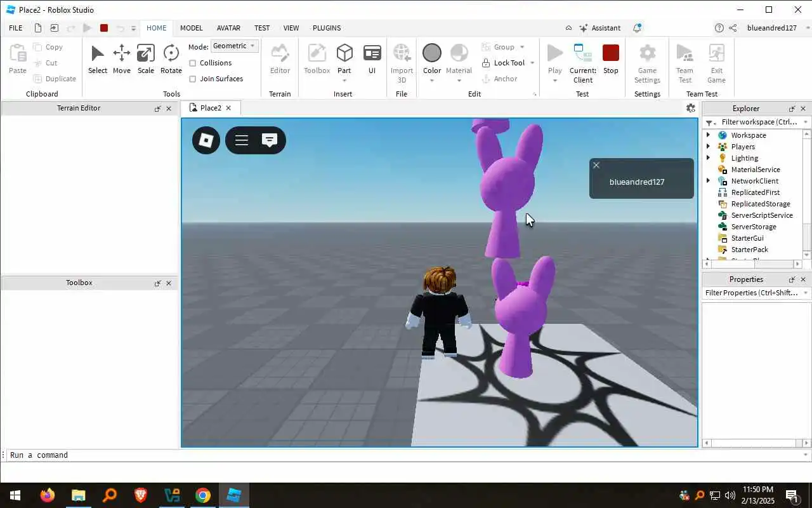812x508 pixels.
Task: Expand the NetworkClient tree node
Action: tap(709, 181)
